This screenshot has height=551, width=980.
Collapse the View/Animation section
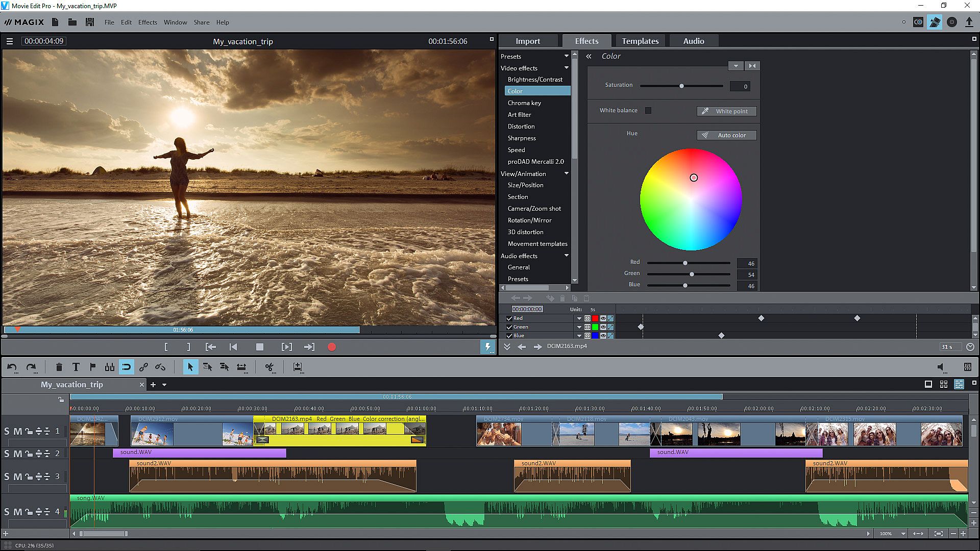click(566, 173)
